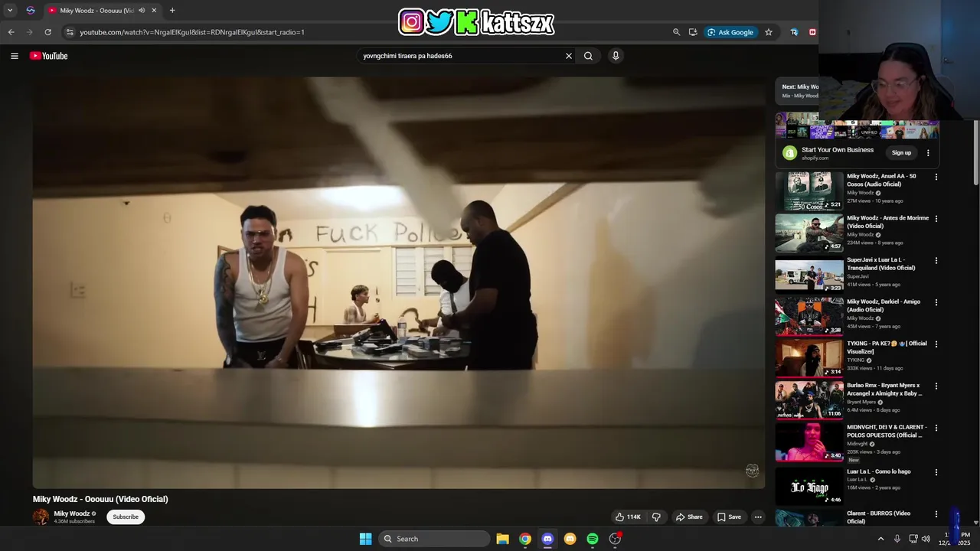Save the video to a playlist

tap(729, 517)
